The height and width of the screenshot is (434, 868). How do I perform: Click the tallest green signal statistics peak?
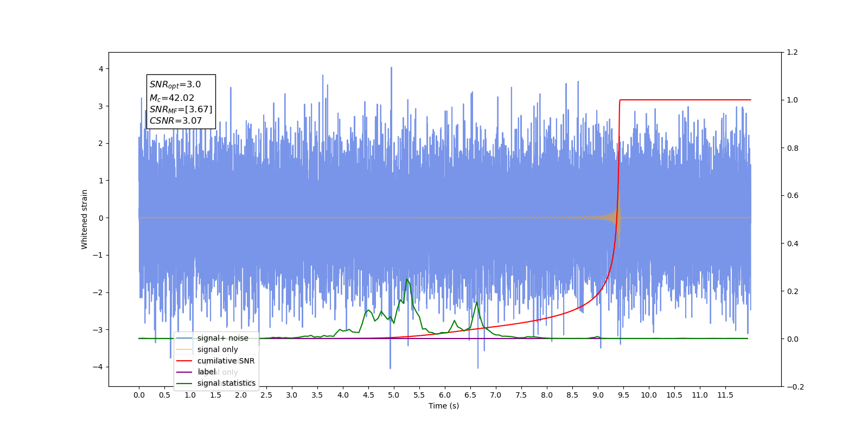407,279
